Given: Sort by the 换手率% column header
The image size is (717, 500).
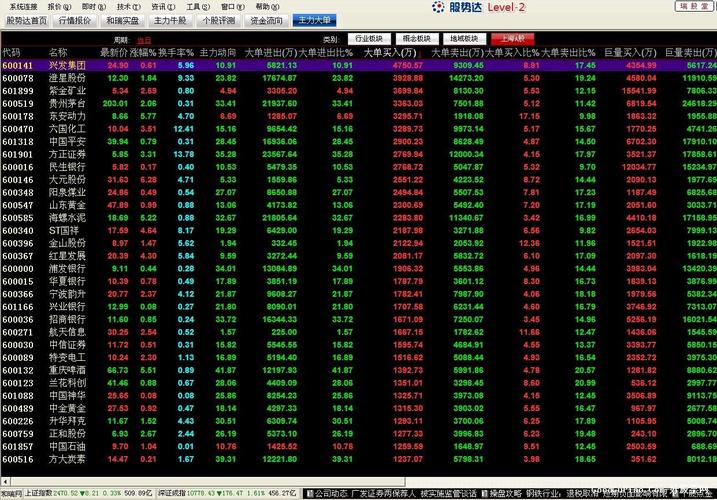Looking at the screenshot, I should (x=176, y=53).
